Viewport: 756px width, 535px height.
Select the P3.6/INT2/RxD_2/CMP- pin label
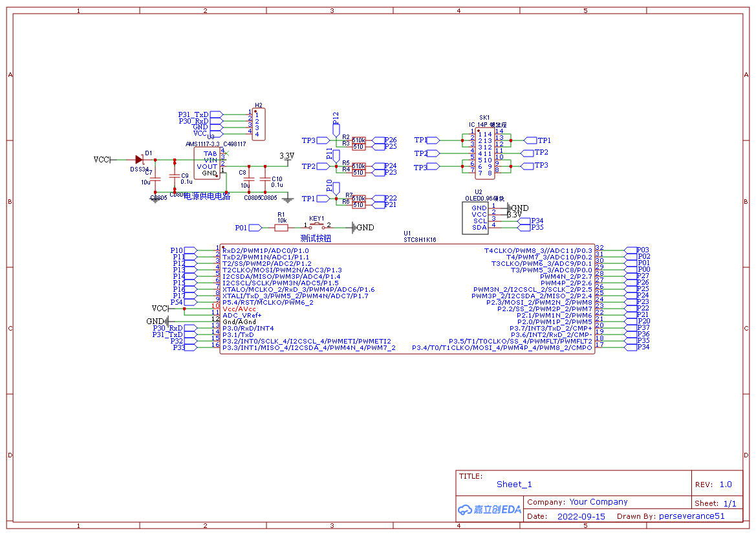552,334
